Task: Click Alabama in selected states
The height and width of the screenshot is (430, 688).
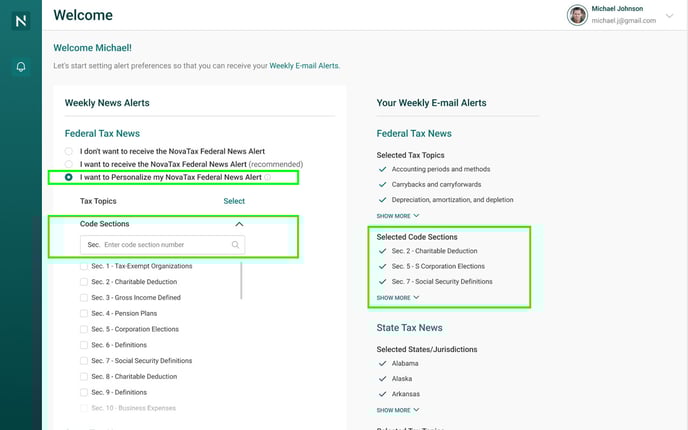Action: [405, 363]
